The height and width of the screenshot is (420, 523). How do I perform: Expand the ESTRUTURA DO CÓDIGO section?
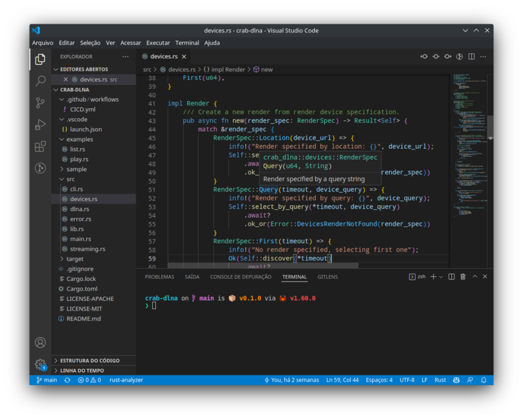(91, 360)
